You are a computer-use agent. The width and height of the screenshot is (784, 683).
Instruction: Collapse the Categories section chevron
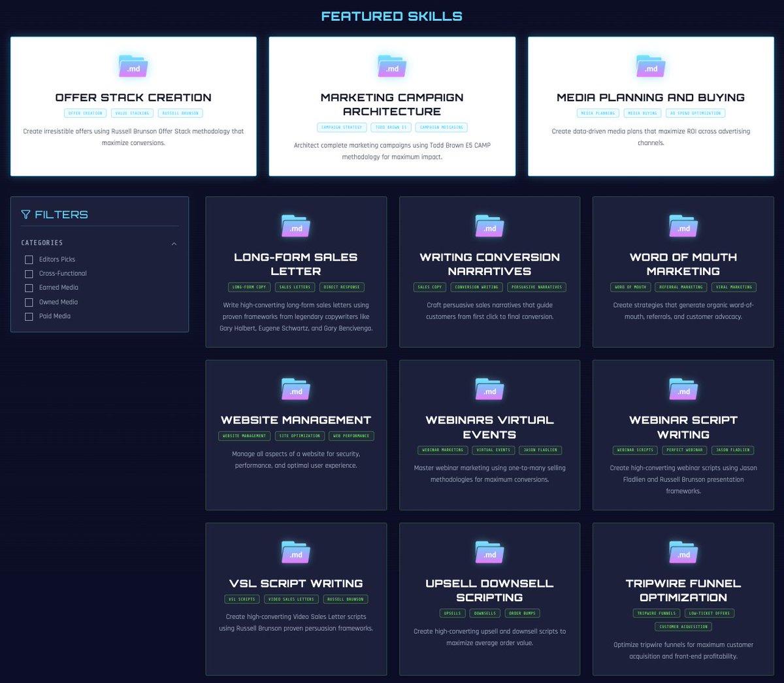click(x=174, y=244)
